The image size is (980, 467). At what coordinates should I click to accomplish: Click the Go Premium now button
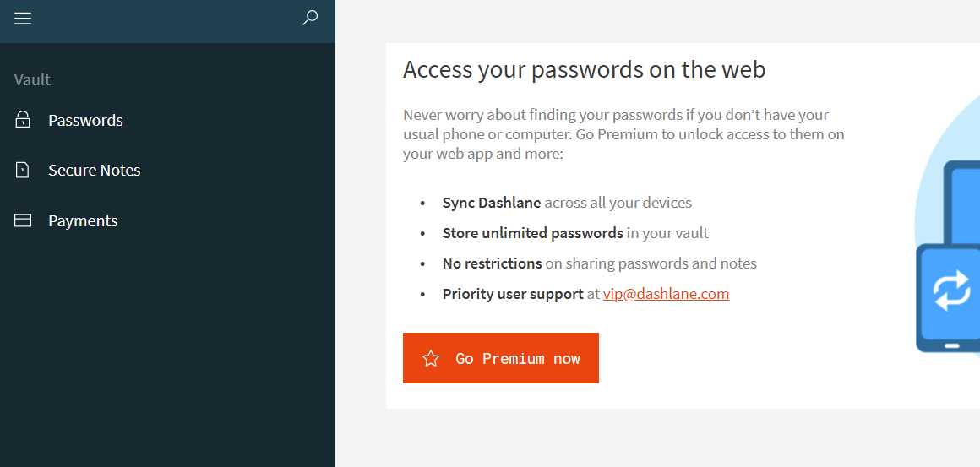[x=501, y=358]
